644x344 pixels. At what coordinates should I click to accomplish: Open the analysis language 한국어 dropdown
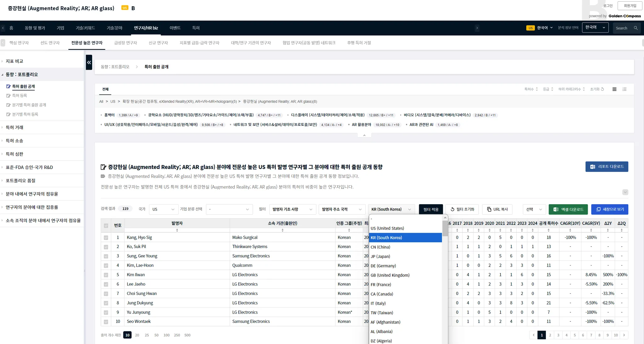pyautogui.click(x=595, y=28)
